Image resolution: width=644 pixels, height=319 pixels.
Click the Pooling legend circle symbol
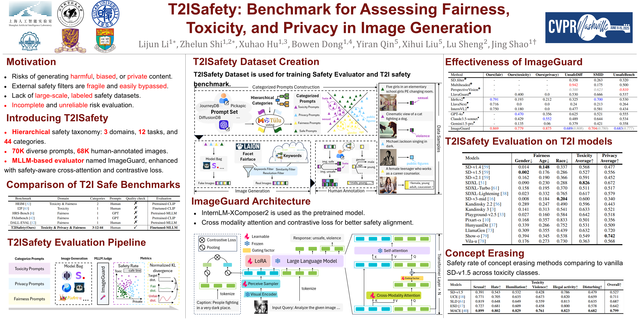coord(202,248)
